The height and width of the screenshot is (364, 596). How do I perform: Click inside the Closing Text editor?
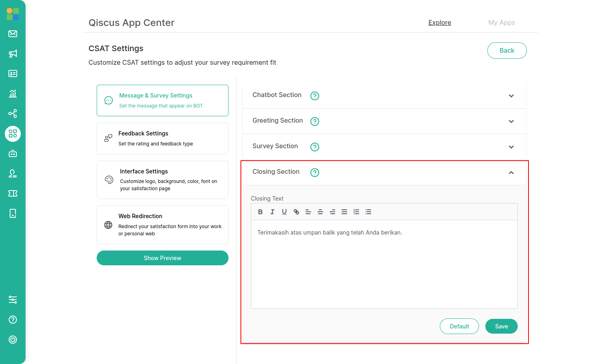pyautogui.click(x=383, y=264)
